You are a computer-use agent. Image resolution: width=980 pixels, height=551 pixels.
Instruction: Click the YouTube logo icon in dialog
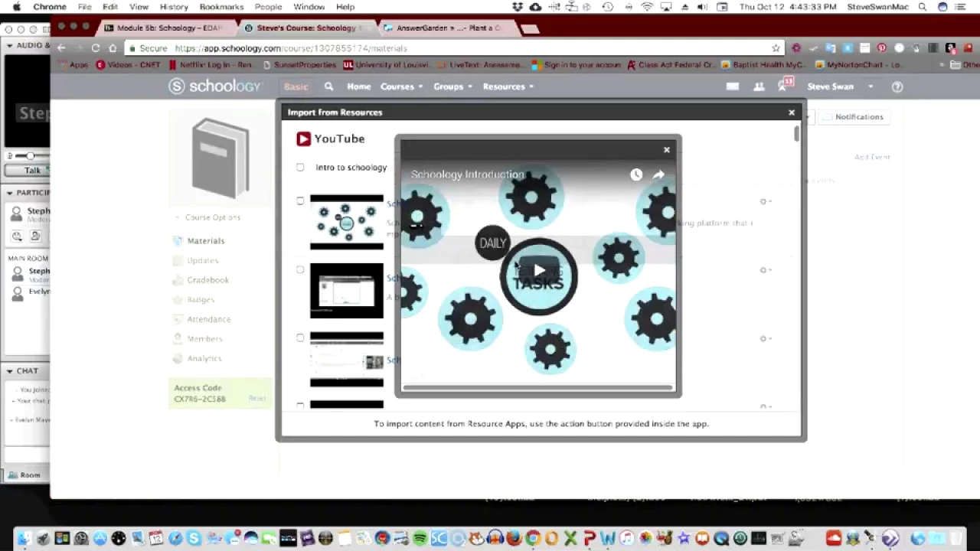(303, 139)
